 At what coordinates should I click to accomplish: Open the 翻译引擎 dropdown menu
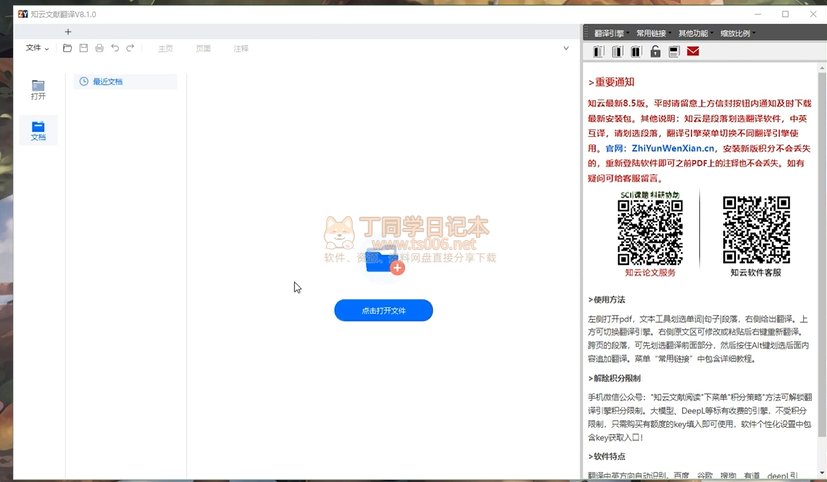(612, 33)
